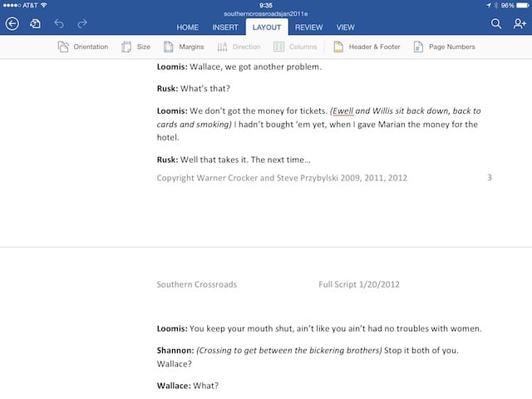Open the Margins options label
The image size is (532, 399).
tap(191, 47)
